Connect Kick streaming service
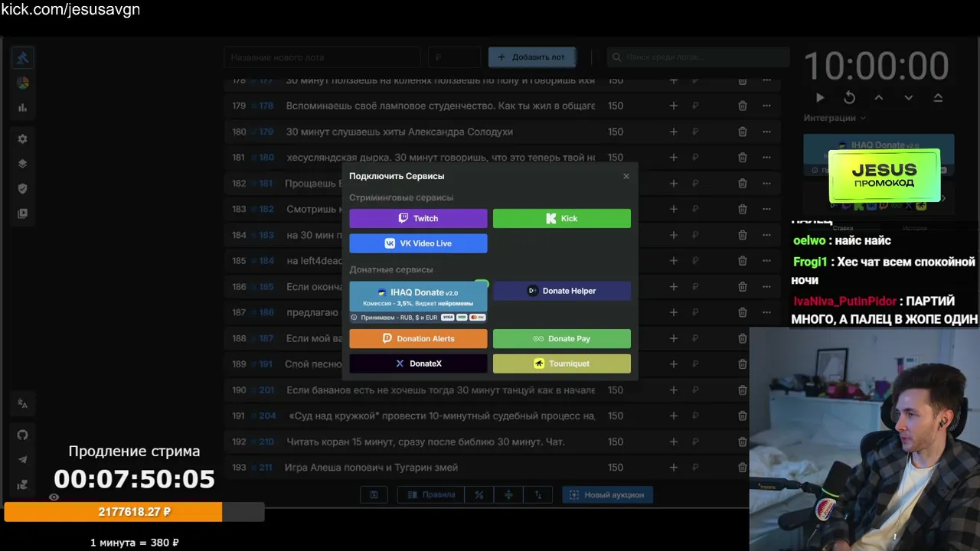 pyautogui.click(x=562, y=218)
